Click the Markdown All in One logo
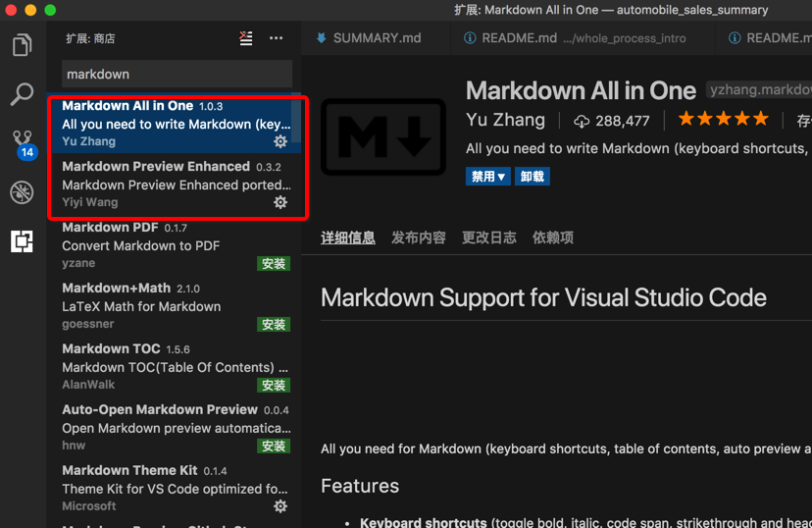812x528 pixels. click(383, 136)
